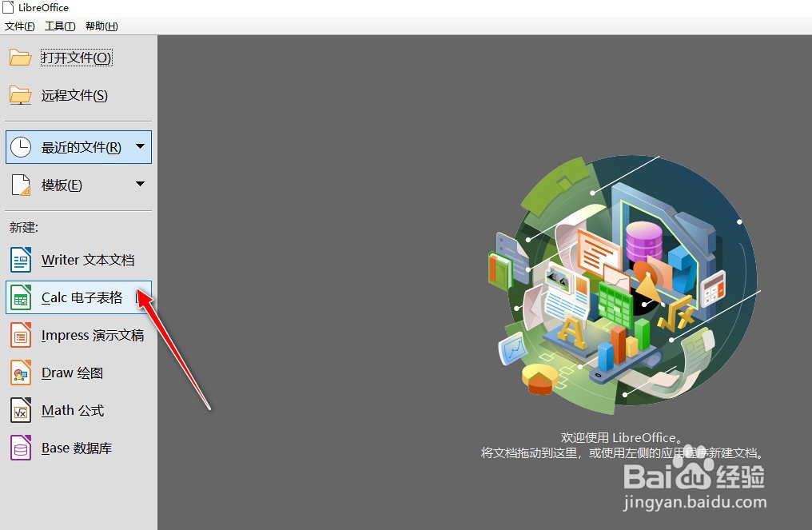
Task: Click the Templates page icon
Action: [22, 185]
